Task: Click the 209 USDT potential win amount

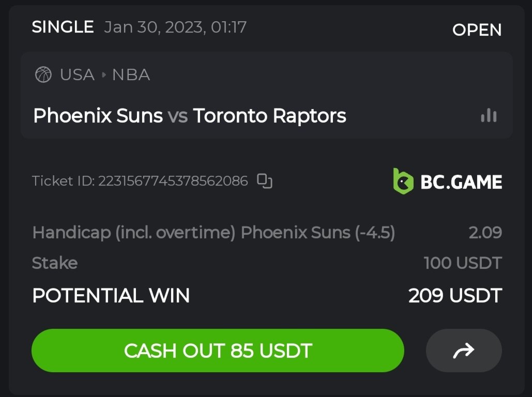Action: tap(455, 296)
